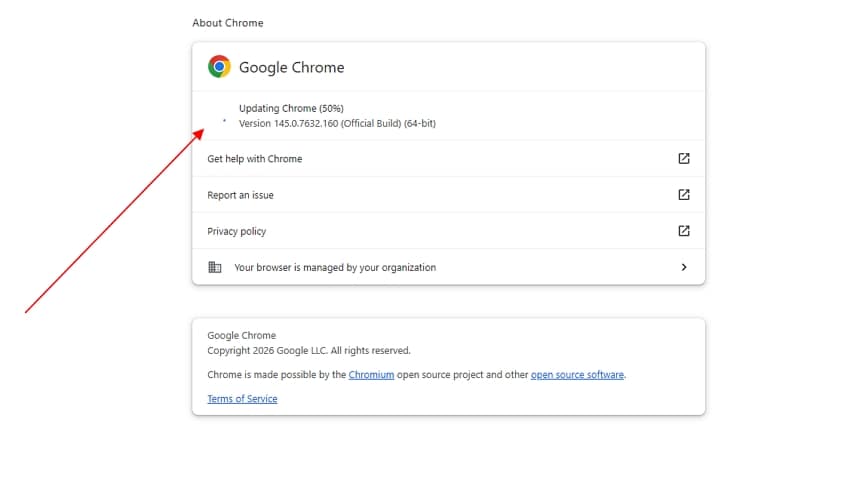Open Report an issue row

[448, 195]
